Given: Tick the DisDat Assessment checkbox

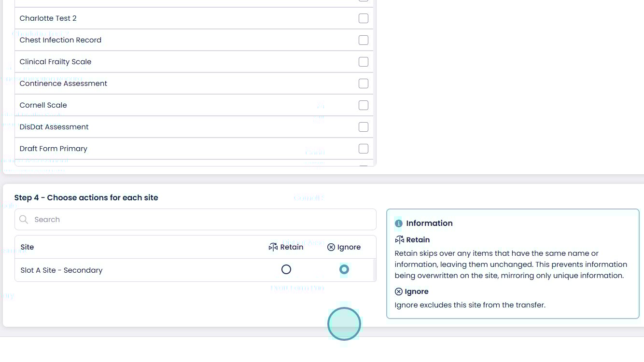Looking at the screenshot, I should [364, 127].
